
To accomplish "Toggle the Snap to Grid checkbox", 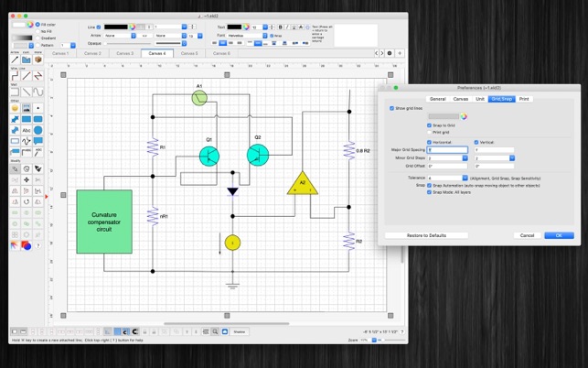I will (430, 125).
